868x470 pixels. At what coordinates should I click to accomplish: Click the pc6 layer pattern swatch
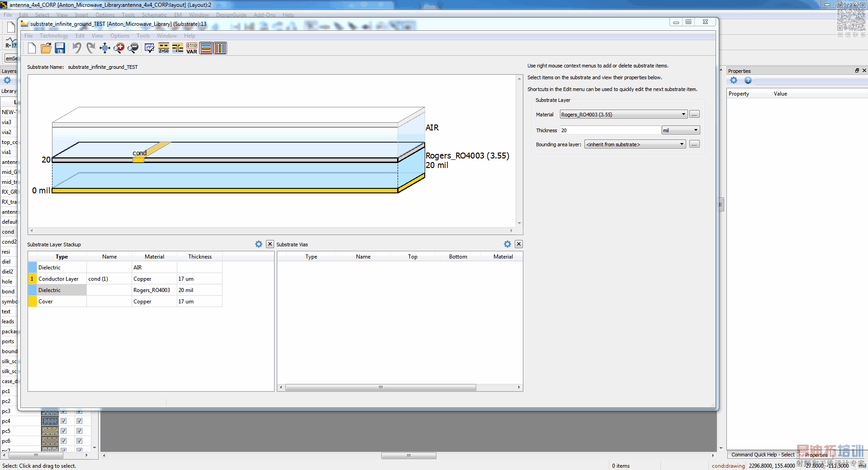50,441
